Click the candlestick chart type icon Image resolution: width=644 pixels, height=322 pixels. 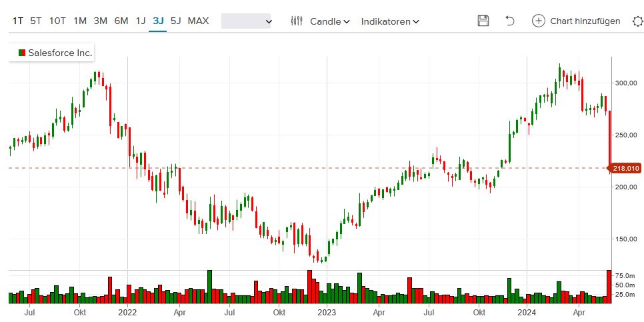(297, 21)
